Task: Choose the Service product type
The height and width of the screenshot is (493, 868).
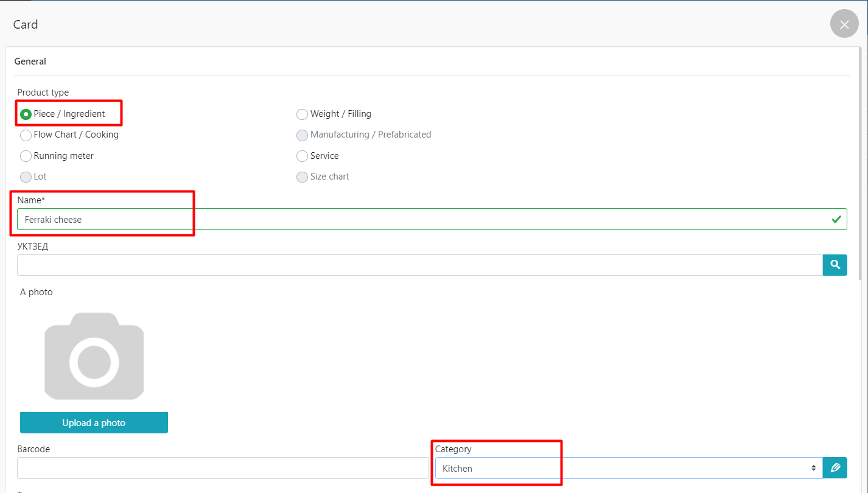Action: 302,156
